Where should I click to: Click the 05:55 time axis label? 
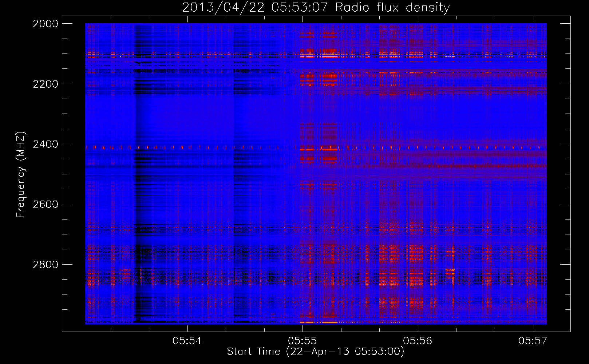tap(302, 341)
